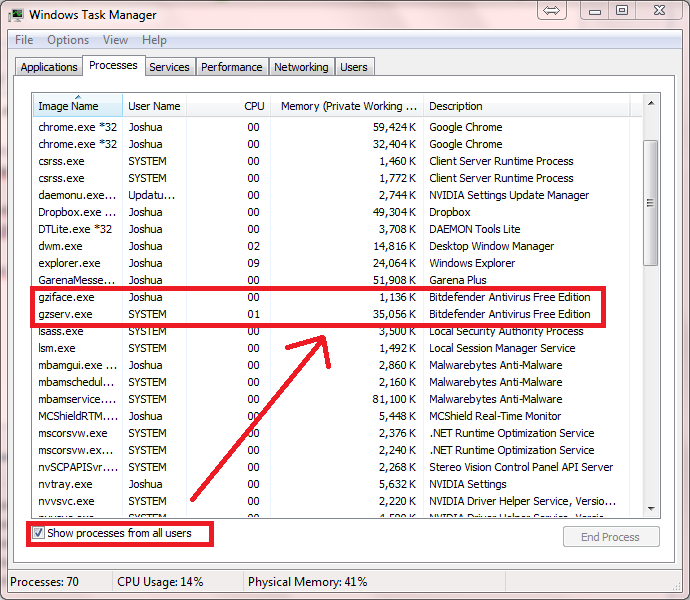
Task: Click Physical Memory: 41% in status bar
Action: coord(308,582)
